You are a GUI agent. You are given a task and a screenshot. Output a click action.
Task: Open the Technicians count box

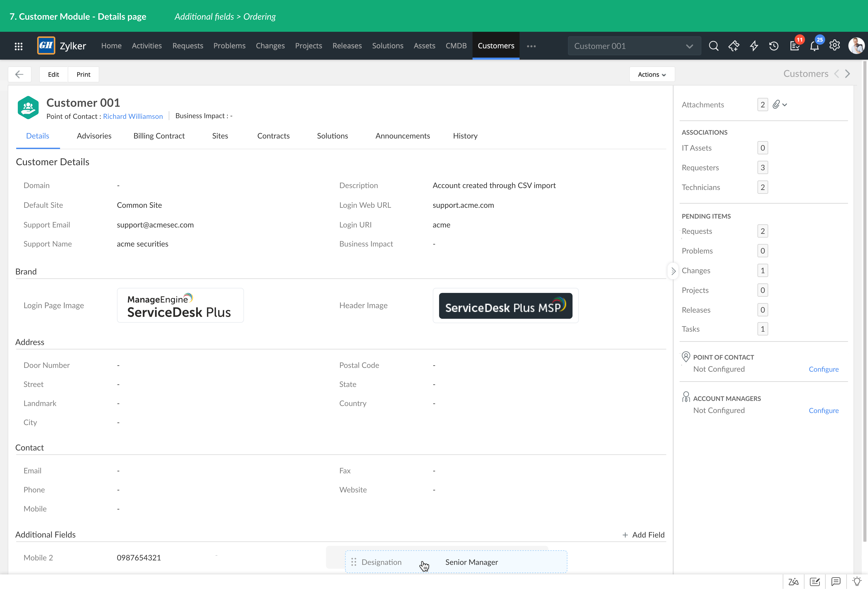pyautogui.click(x=762, y=187)
